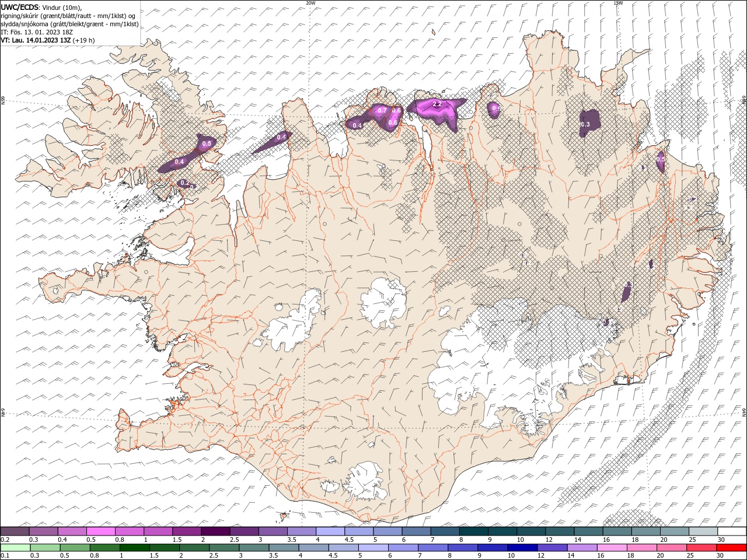Select the initial time text "IT: Fös. 13. 01. 2023 18Z"
This screenshot has height=560, width=747.
tap(36, 32)
